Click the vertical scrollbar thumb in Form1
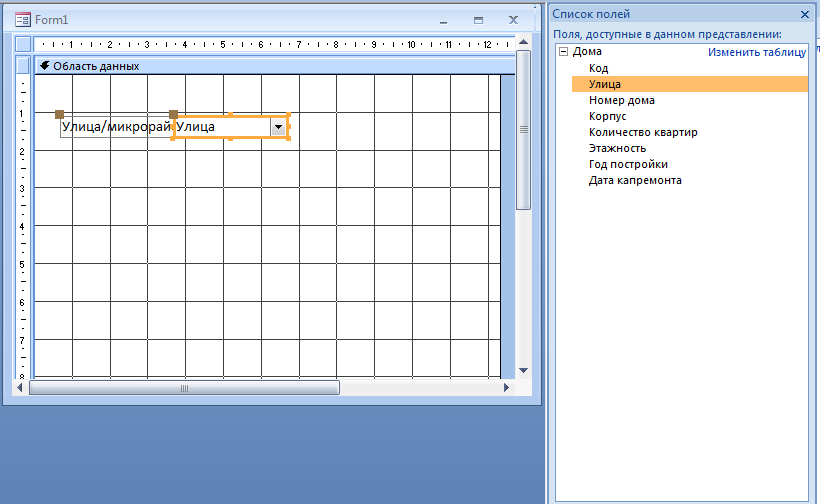This screenshot has height=504, width=820. (523, 130)
